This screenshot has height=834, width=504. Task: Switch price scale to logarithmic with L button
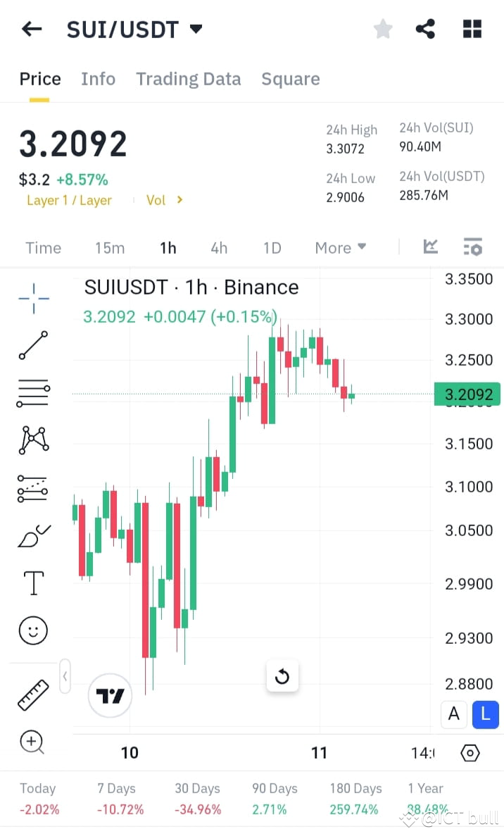click(x=485, y=714)
